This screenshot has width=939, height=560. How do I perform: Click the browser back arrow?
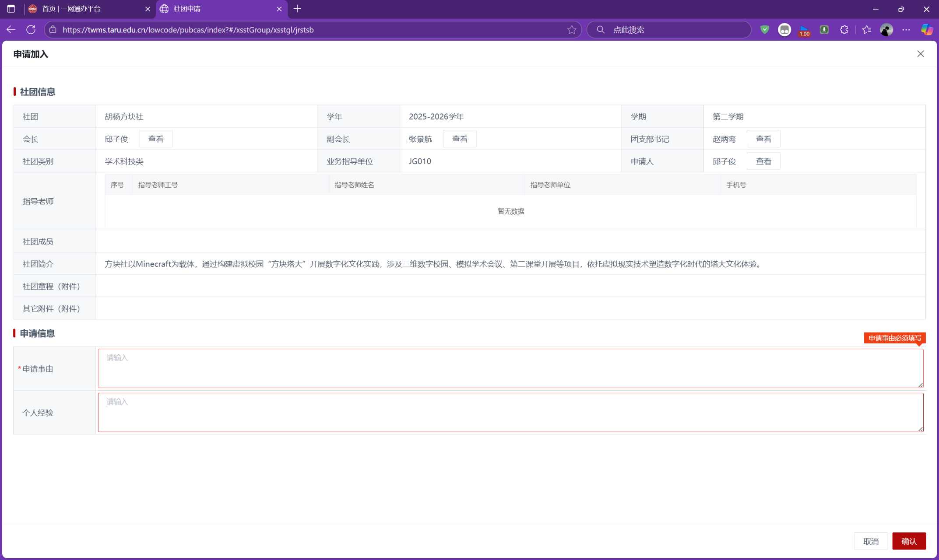click(x=11, y=30)
